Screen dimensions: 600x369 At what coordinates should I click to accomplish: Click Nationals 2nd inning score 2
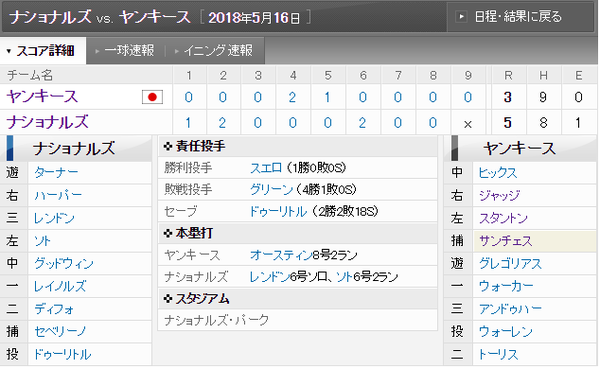click(222, 123)
